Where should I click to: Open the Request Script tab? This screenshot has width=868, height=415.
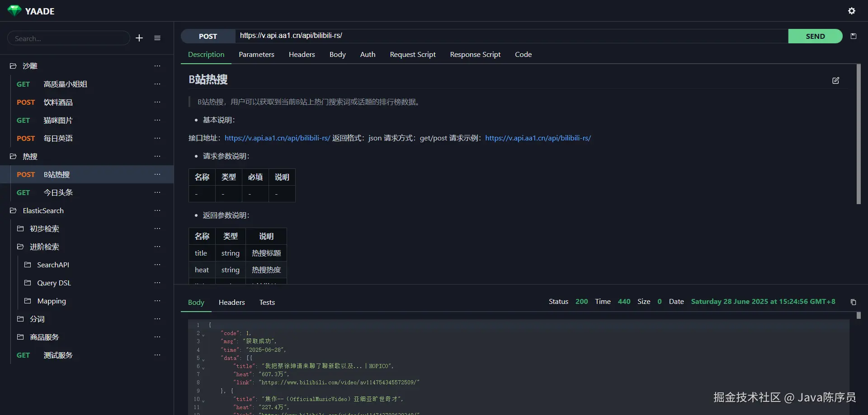[x=413, y=54]
